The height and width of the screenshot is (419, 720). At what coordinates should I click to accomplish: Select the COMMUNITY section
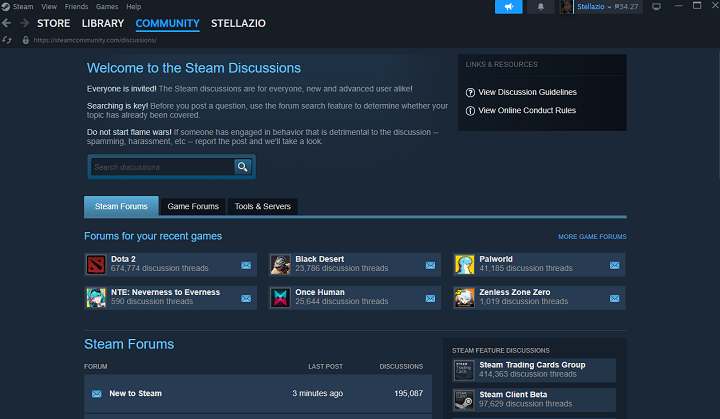coord(168,23)
